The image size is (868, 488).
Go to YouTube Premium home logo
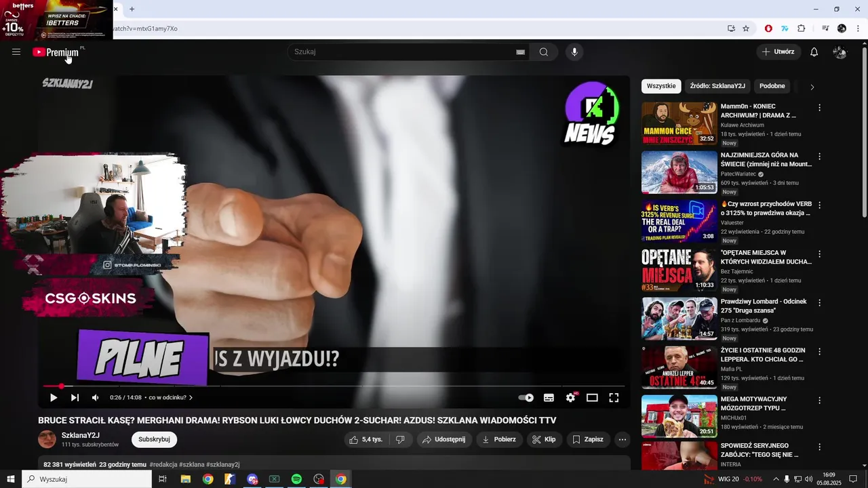click(56, 52)
